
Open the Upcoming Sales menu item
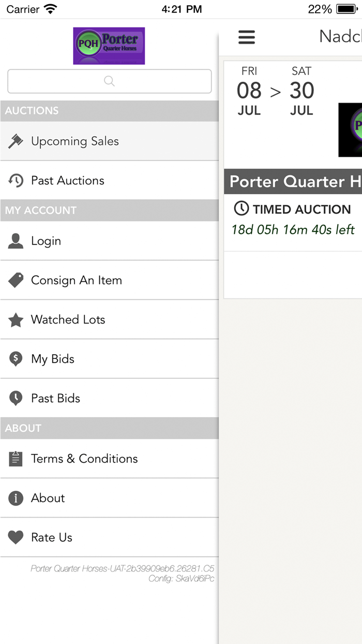click(x=75, y=141)
